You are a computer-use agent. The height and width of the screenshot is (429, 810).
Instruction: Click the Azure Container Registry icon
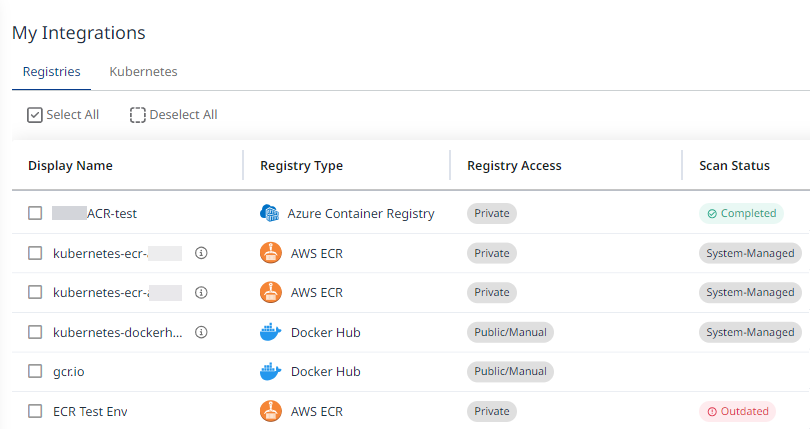click(x=270, y=213)
